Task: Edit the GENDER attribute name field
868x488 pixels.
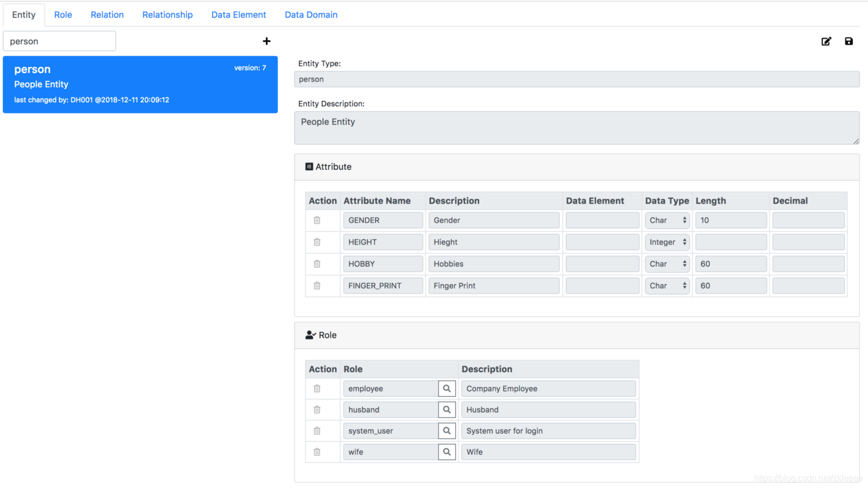Action: click(383, 220)
